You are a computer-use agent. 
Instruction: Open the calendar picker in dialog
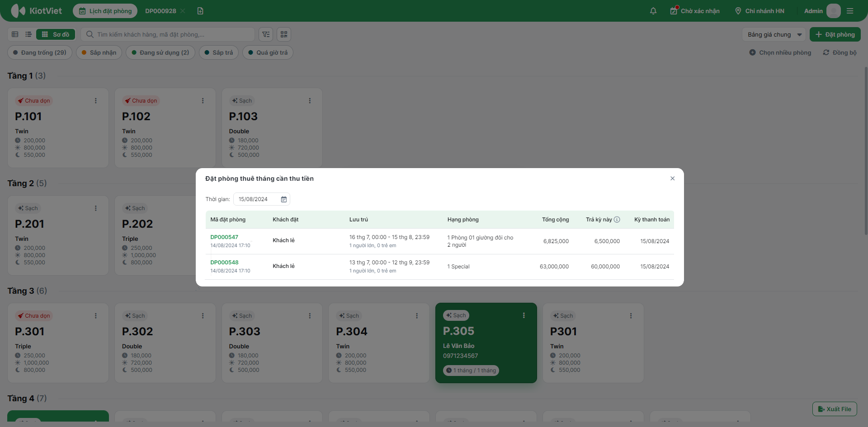(284, 199)
